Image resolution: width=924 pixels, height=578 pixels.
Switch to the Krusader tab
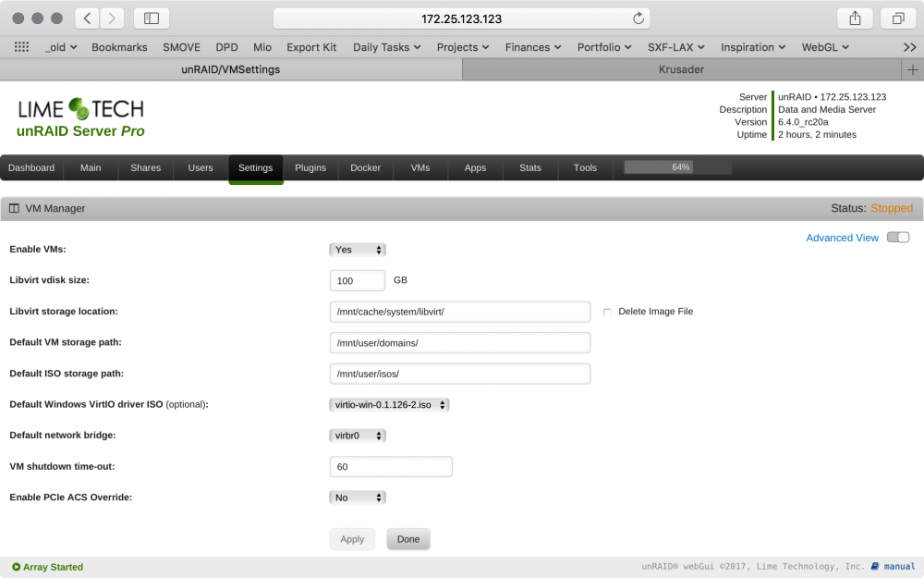[x=682, y=69]
